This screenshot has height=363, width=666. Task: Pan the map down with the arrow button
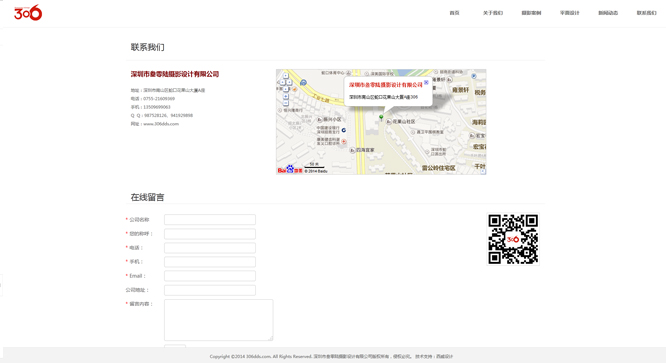pos(285,89)
